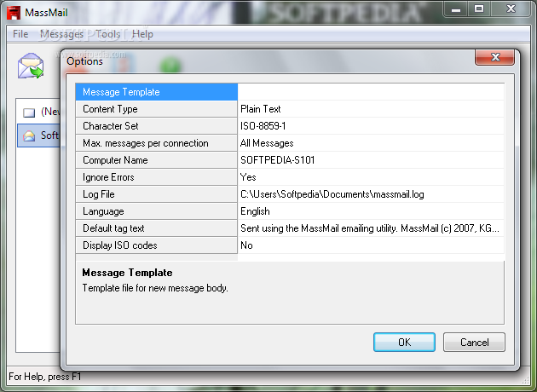Select the Soft message row in main list
This screenshot has height=392, width=537.
point(39,135)
